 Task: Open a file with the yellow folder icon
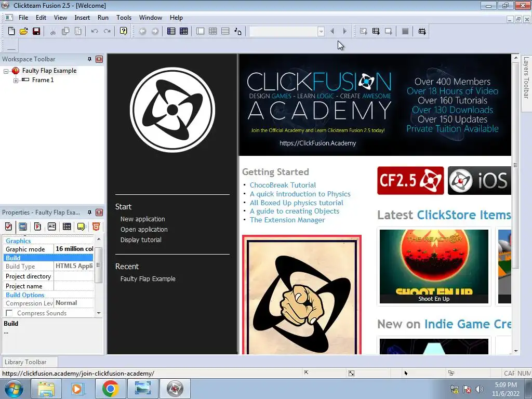(24, 31)
